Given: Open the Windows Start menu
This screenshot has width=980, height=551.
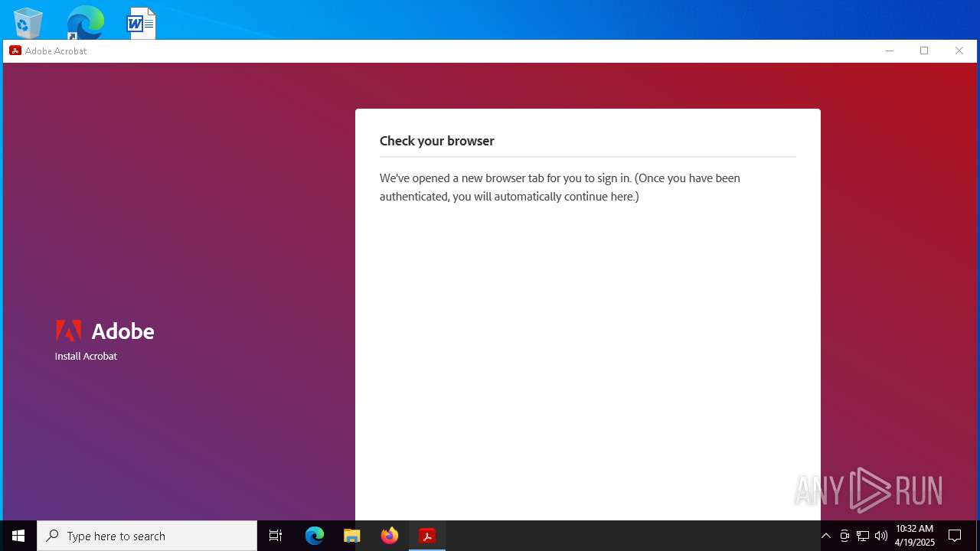Looking at the screenshot, I should tap(18, 536).
